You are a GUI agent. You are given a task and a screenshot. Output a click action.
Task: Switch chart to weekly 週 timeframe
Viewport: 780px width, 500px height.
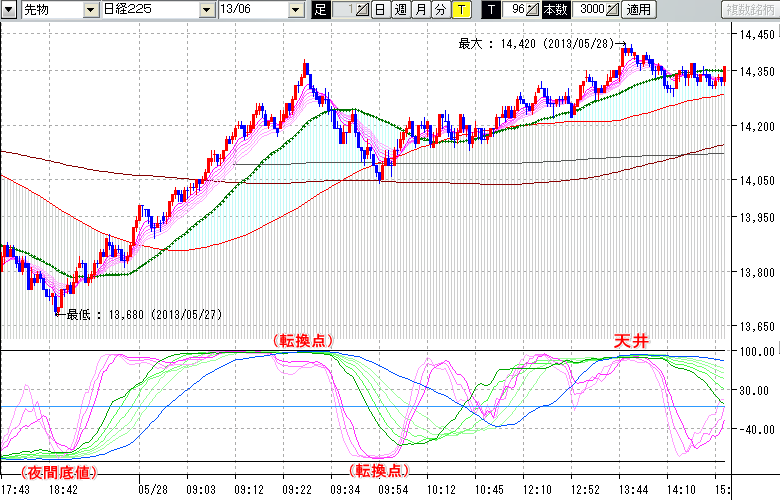point(400,10)
